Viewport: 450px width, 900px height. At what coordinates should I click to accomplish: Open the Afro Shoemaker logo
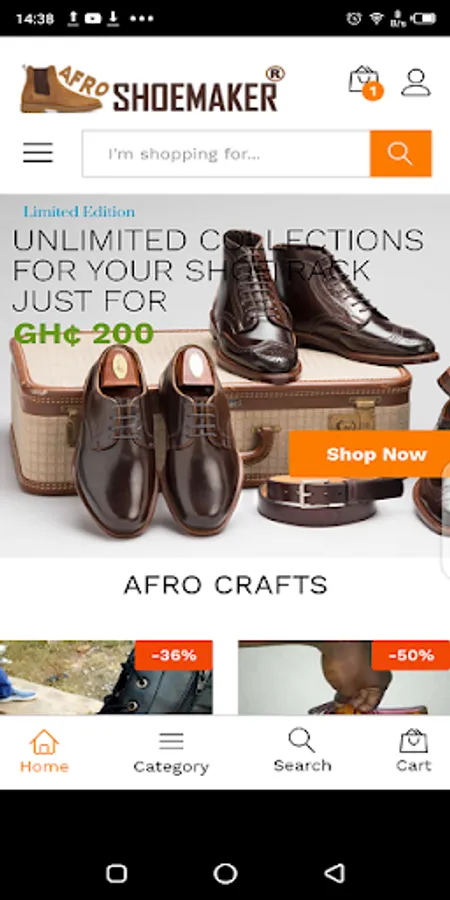pos(153,88)
